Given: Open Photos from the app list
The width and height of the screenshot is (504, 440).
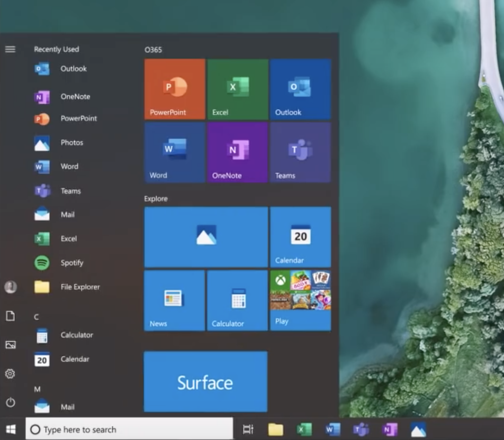Looking at the screenshot, I should point(59,143).
